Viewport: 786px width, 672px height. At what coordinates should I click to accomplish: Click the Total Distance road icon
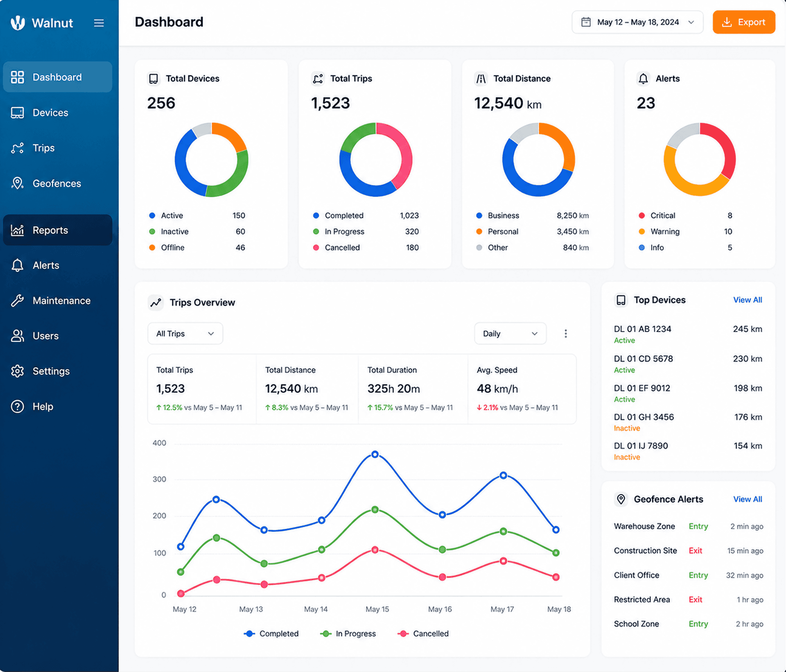[x=481, y=79]
